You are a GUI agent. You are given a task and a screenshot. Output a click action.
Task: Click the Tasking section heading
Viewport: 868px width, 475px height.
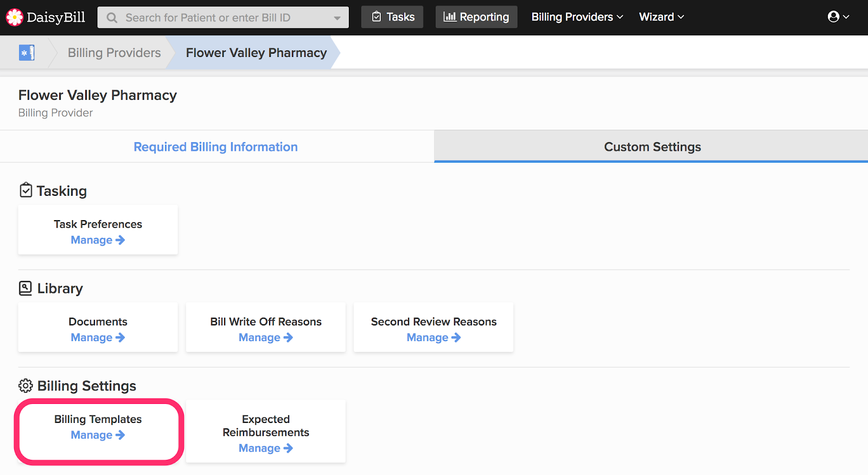[x=62, y=191]
